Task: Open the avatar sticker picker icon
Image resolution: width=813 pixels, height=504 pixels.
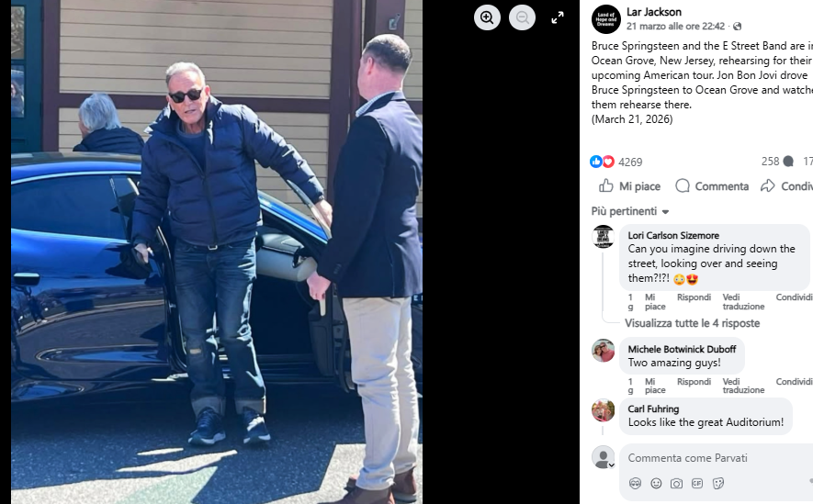Action: tap(635, 483)
